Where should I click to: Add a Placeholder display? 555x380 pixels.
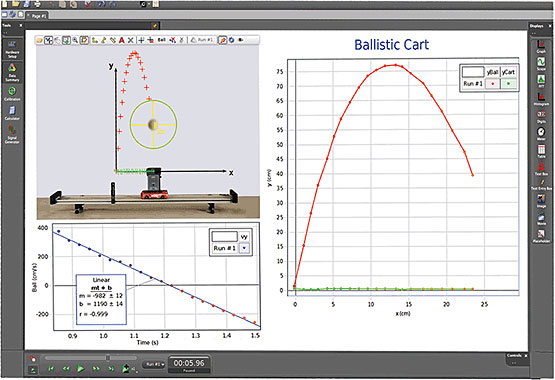pyautogui.click(x=541, y=236)
